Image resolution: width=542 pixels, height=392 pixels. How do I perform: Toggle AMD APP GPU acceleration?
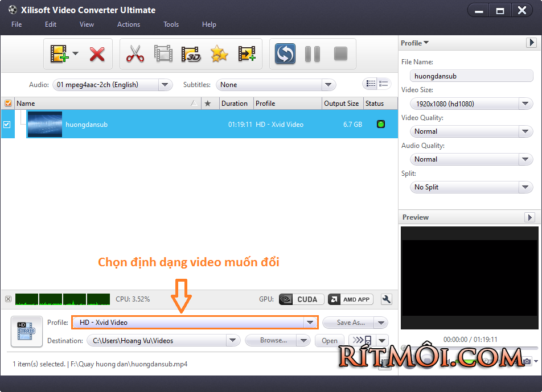click(351, 299)
